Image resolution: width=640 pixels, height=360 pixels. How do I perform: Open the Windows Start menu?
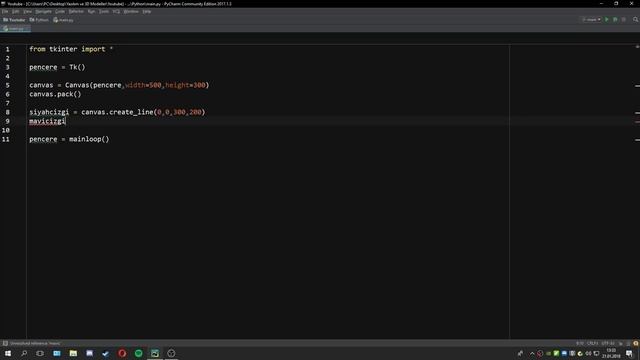tap(8, 353)
